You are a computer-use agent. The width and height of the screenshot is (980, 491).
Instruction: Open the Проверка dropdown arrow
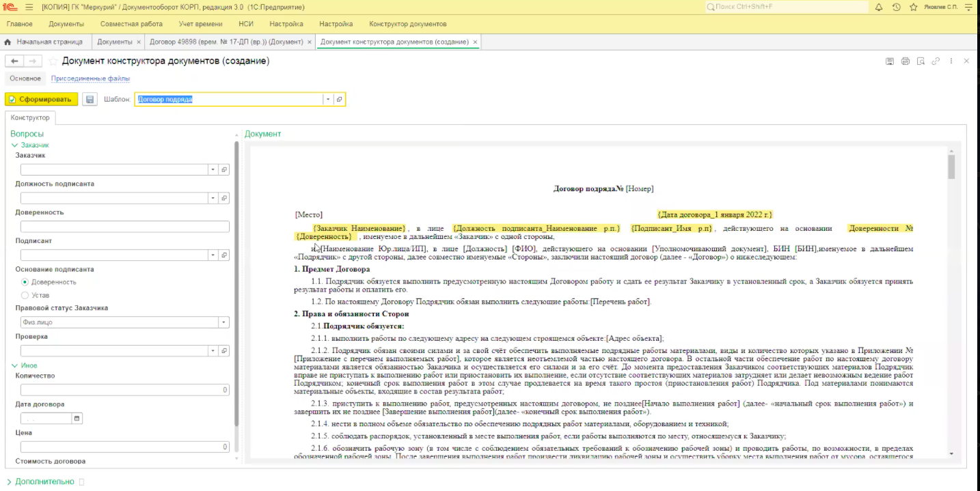click(x=213, y=350)
